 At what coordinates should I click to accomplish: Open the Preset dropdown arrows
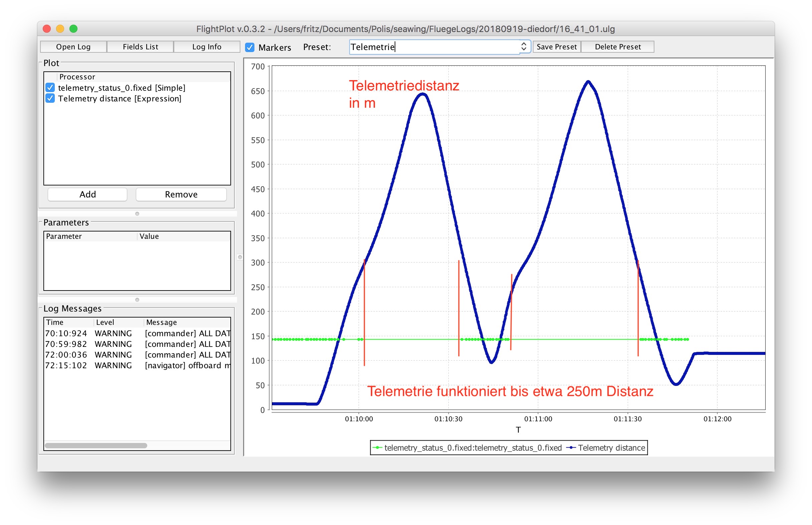(524, 47)
